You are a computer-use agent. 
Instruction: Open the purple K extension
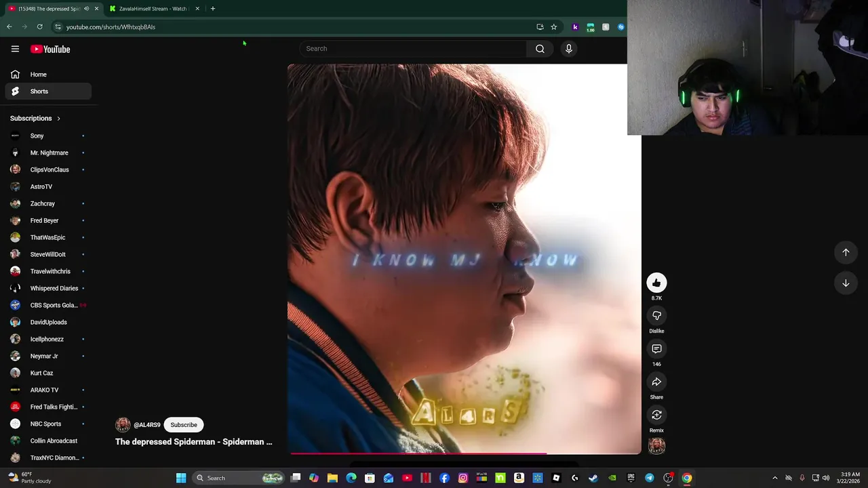pyautogui.click(x=575, y=27)
